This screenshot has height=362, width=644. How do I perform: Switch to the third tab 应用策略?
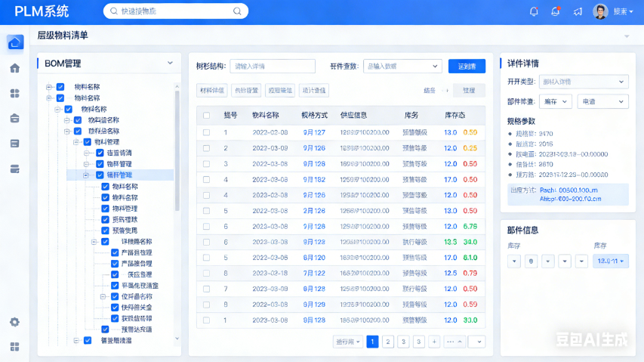click(x=280, y=91)
